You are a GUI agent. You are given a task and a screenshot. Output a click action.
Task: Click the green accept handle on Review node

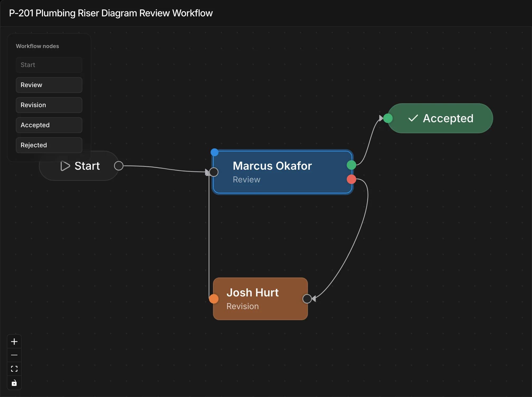[x=351, y=165]
